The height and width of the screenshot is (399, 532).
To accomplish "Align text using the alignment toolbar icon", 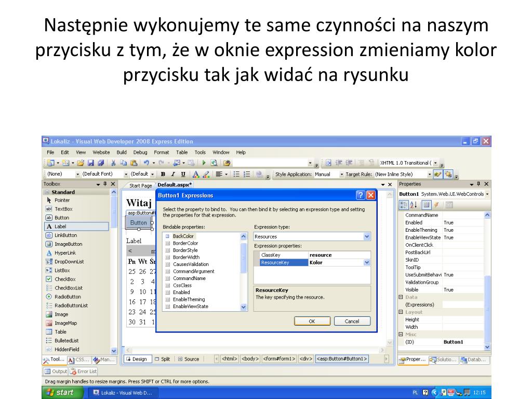I will 219,174.
